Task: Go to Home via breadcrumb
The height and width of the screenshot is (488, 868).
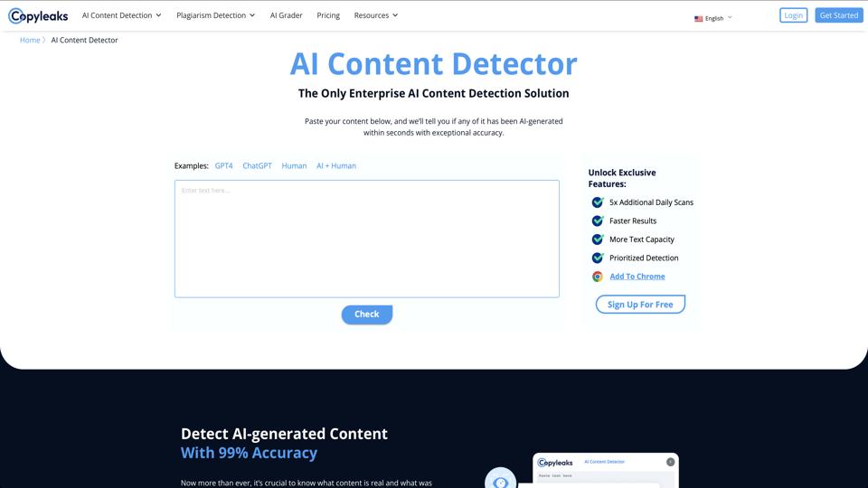Action: coord(30,40)
